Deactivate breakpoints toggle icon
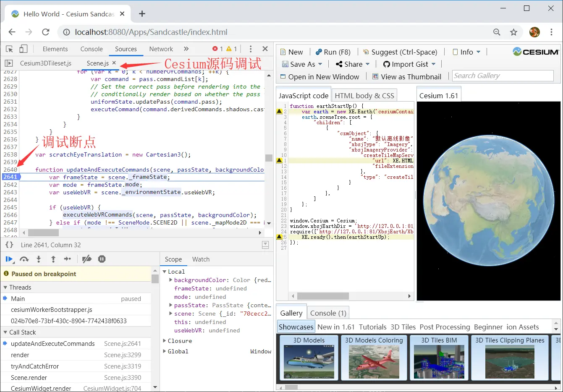Viewport: 563px width, 392px height. (x=87, y=259)
